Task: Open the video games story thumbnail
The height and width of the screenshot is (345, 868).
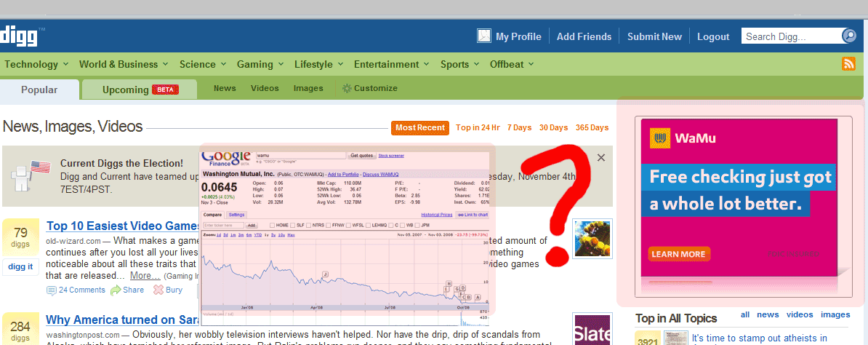Action: 592,238
